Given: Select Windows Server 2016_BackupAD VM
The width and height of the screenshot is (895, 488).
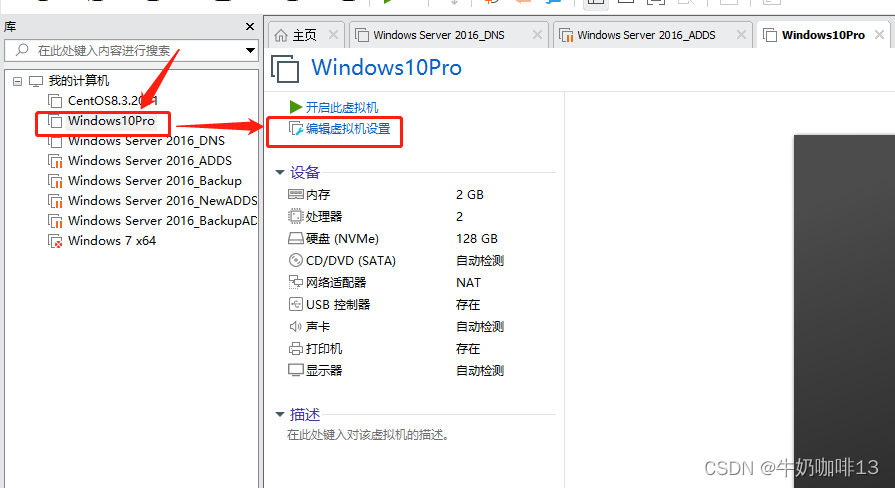Looking at the screenshot, I should [x=163, y=221].
